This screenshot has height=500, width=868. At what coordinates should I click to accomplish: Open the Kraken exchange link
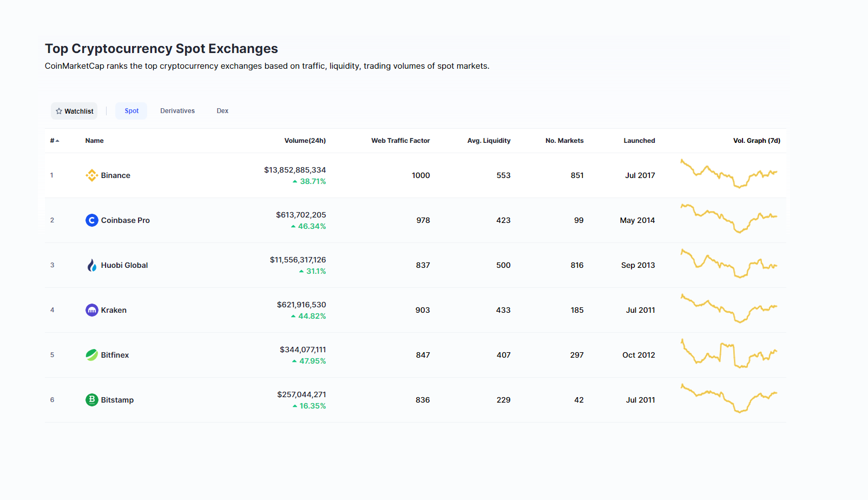(x=114, y=310)
